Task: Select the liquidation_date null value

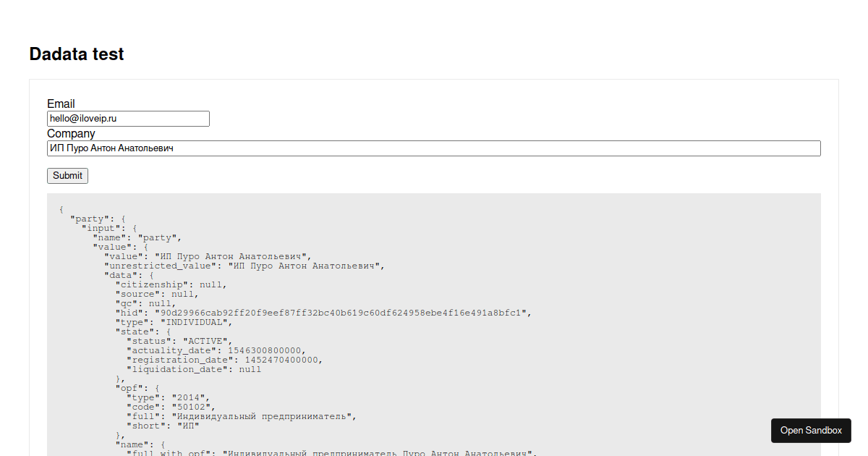Action: [250, 368]
